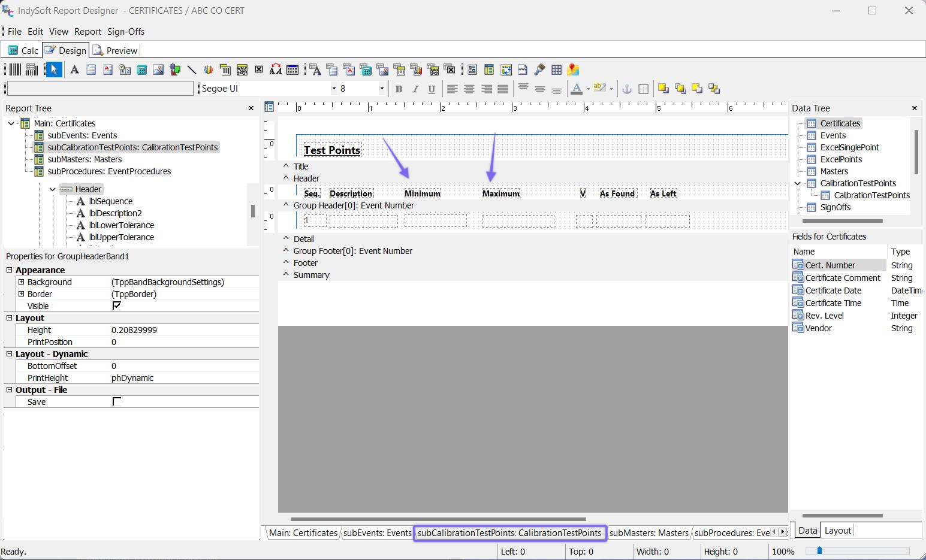Image resolution: width=926 pixels, height=560 pixels.
Task: Open the font color picker
Action: [x=588, y=89]
